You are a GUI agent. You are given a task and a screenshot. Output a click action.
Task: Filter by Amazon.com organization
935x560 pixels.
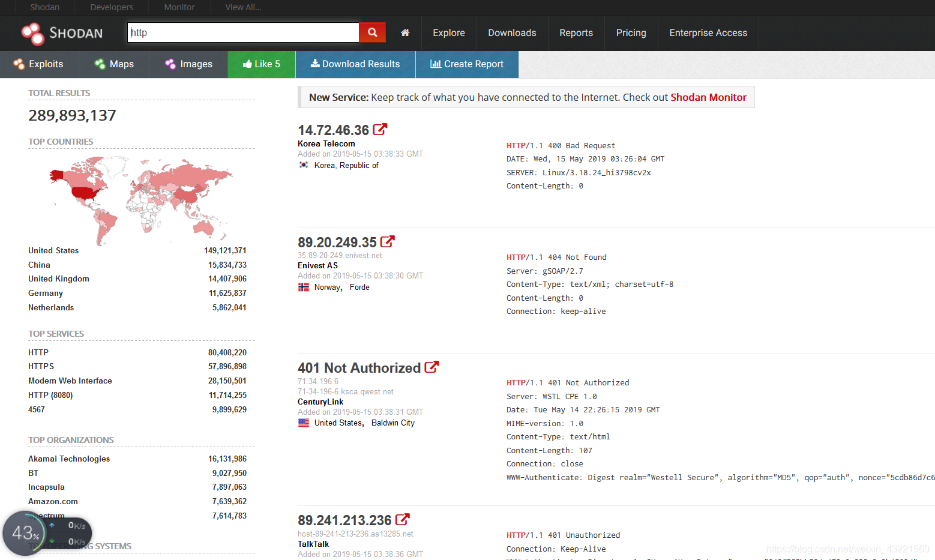pyautogui.click(x=53, y=501)
